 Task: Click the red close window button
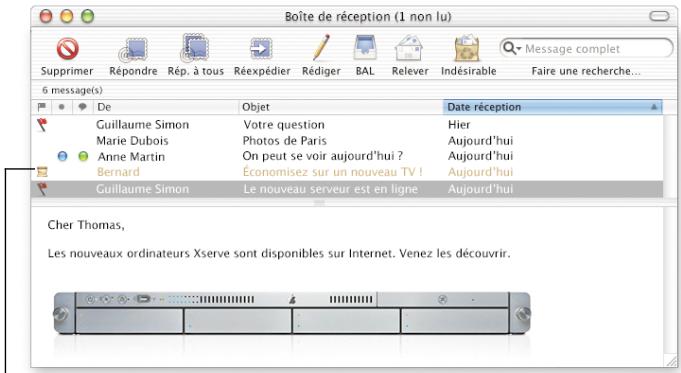(x=46, y=17)
